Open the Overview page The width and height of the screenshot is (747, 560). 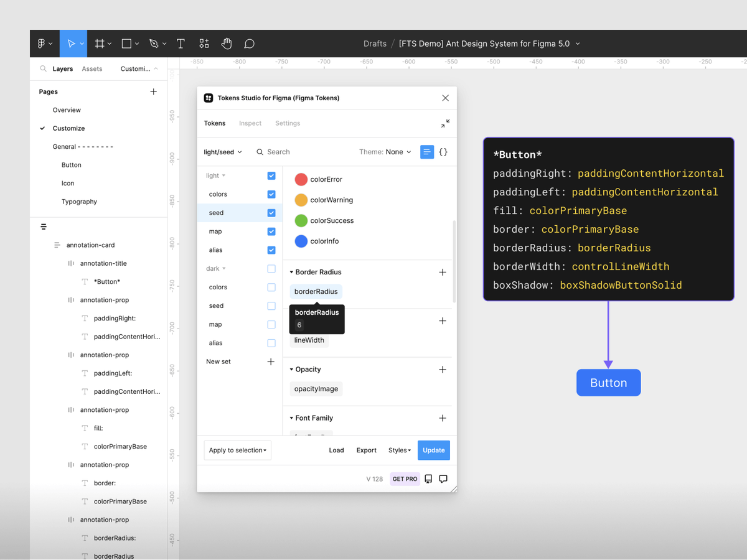coord(67,110)
